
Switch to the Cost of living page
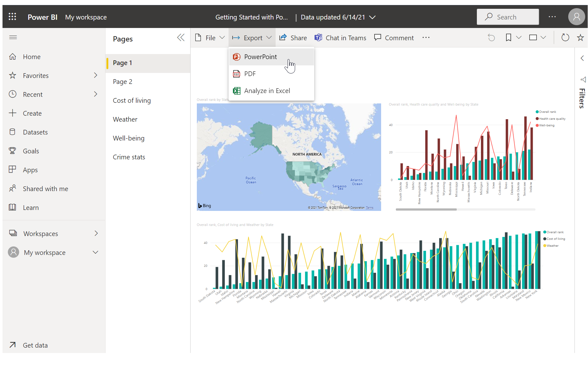[132, 101]
